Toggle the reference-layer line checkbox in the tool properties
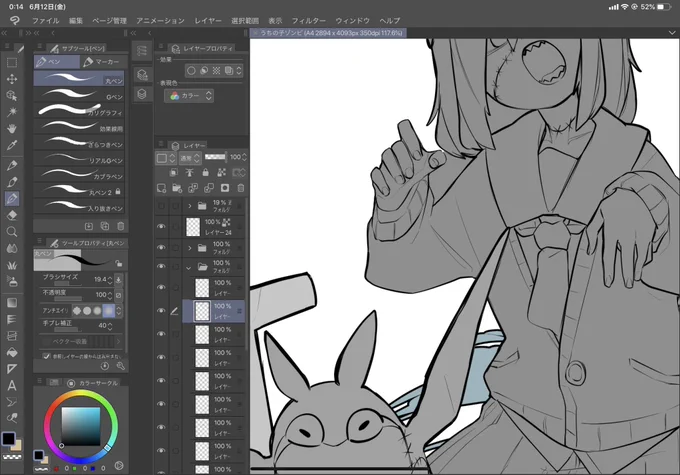680x475 pixels. pos(46,356)
